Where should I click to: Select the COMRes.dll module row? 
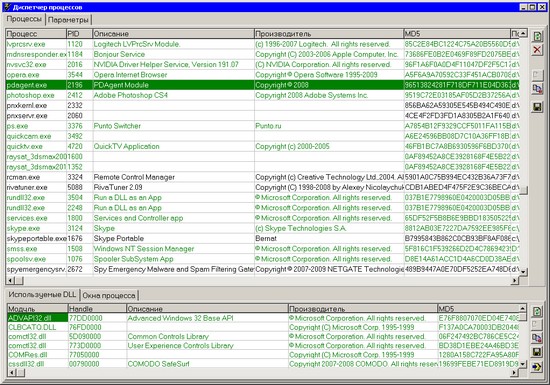[263, 354]
